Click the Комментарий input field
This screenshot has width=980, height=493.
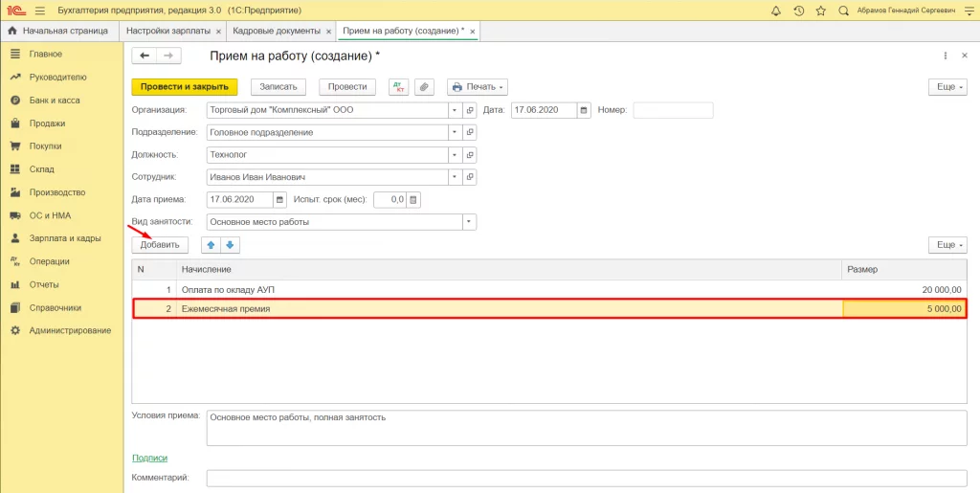[587, 478]
